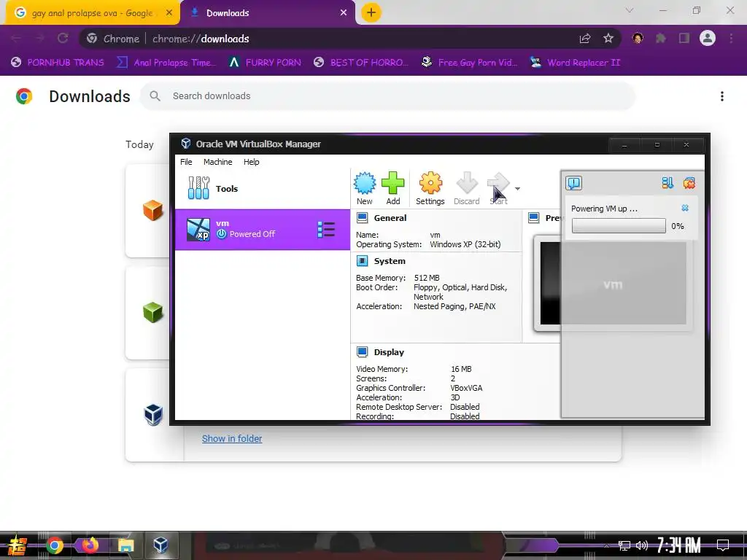The height and width of the screenshot is (560, 747).
Task: Open the Windows Start button
Action: pos(17,545)
